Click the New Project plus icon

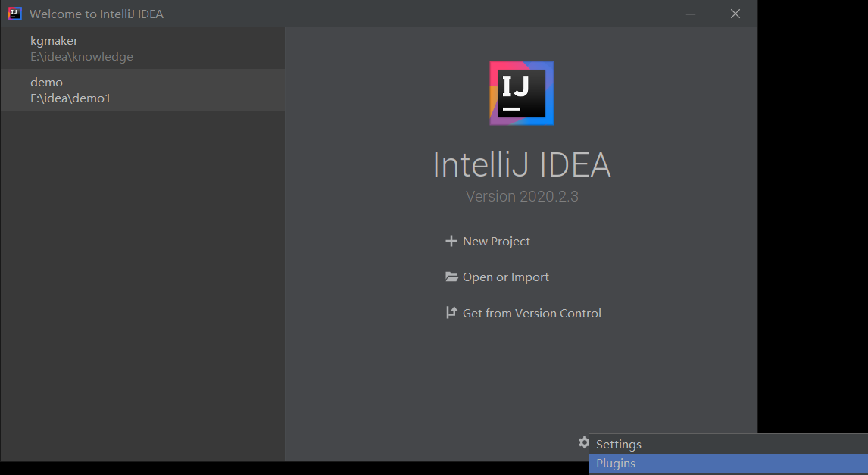point(451,241)
